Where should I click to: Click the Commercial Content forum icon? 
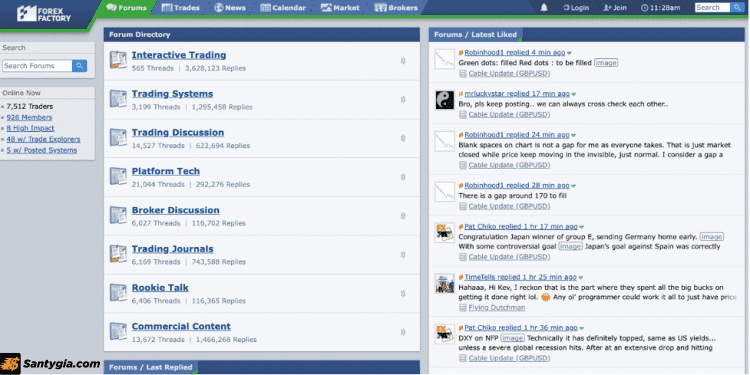point(118,331)
